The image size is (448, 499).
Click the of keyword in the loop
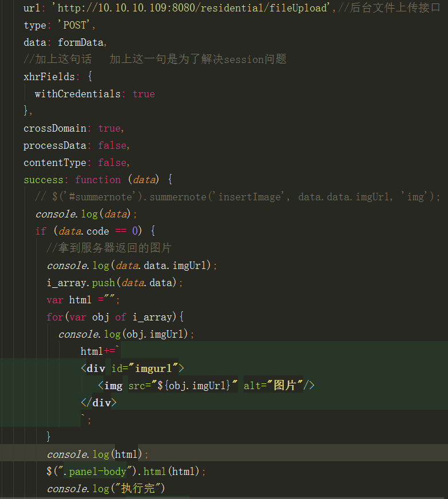pos(121,317)
